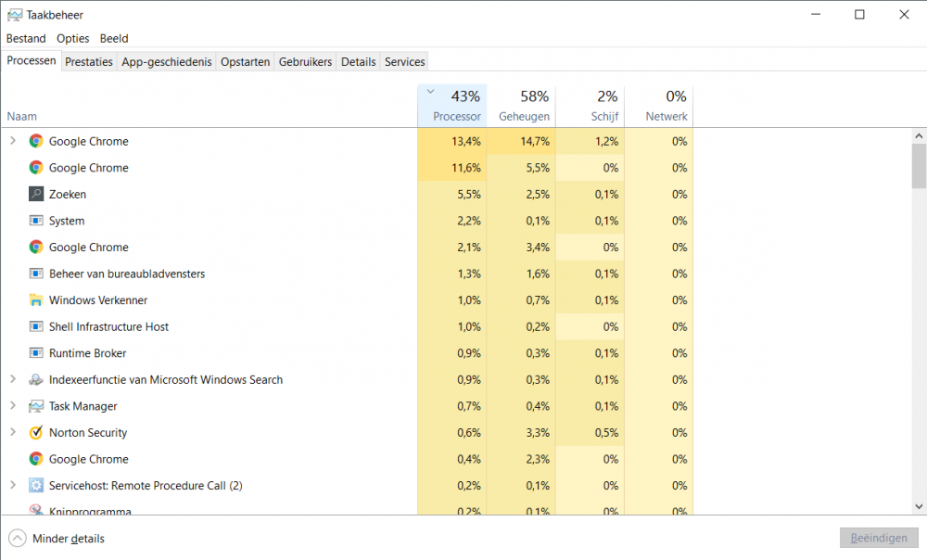Viewport: 927px width, 560px height.
Task: Click the Zoeken magnifier process icon
Action: [x=36, y=195]
